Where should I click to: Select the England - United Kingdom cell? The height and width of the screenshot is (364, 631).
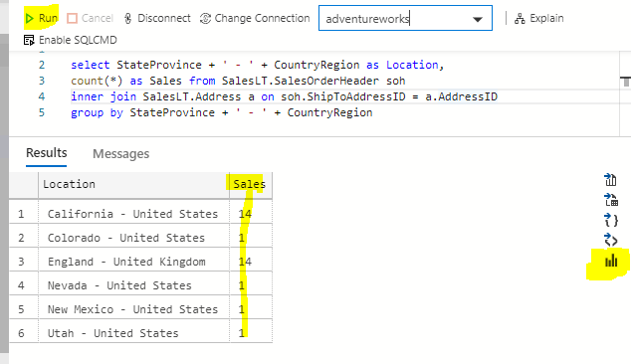(133, 262)
